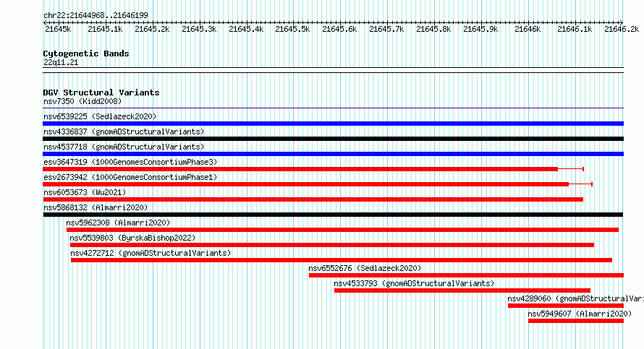The image size is (644, 349).
Task: Click the 21645.7k ruler tick label
Action: [386, 29]
